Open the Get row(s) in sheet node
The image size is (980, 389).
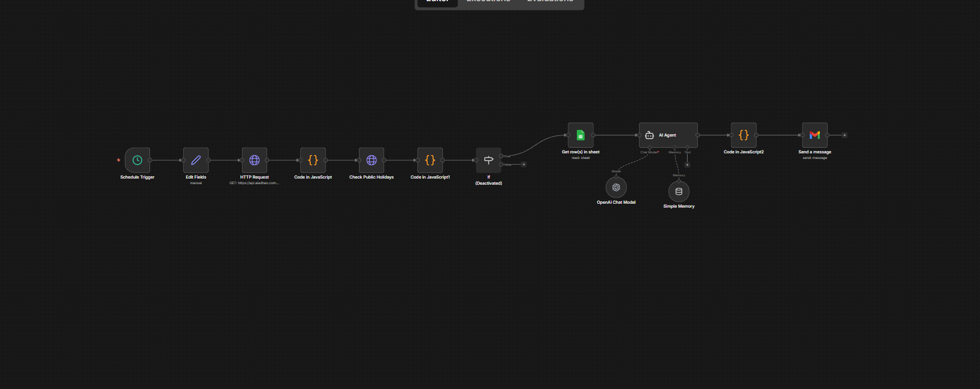(581, 135)
